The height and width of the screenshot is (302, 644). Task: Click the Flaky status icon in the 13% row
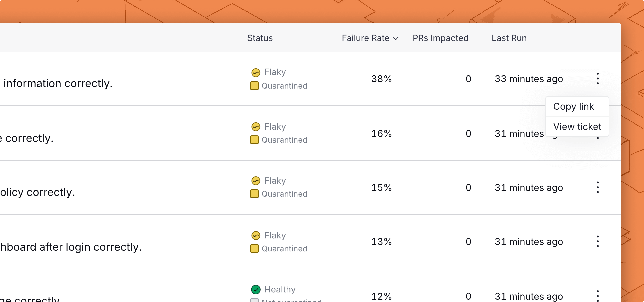[256, 235]
